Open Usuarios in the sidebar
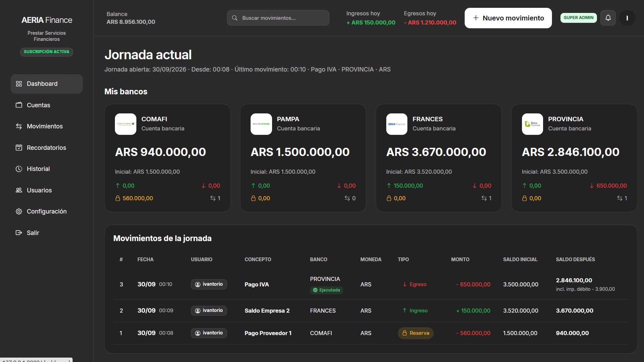This screenshot has height=362, width=644. click(47, 190)
